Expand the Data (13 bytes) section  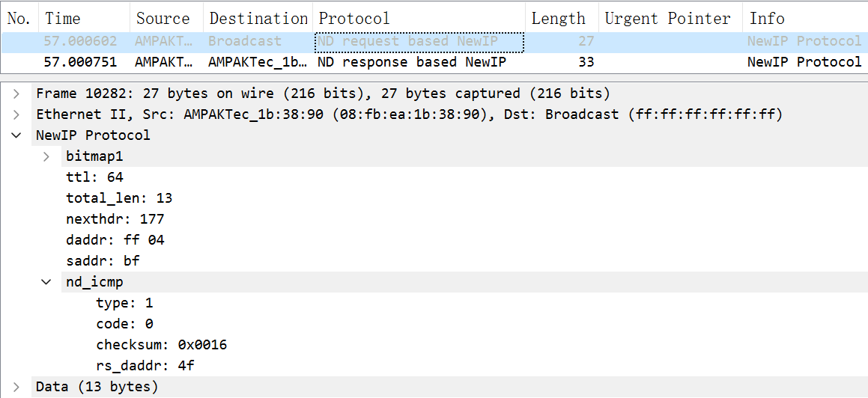point(16,387)
